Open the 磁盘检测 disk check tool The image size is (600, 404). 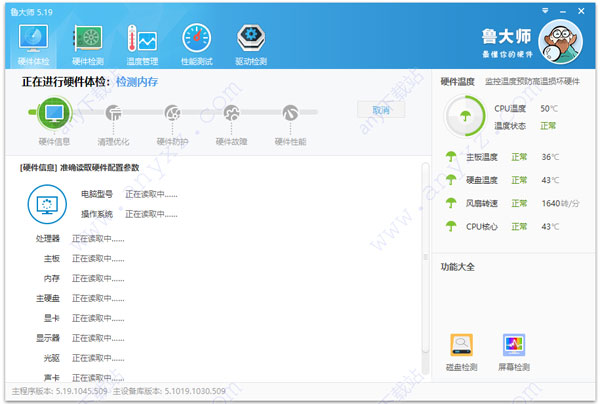[461, 352]
